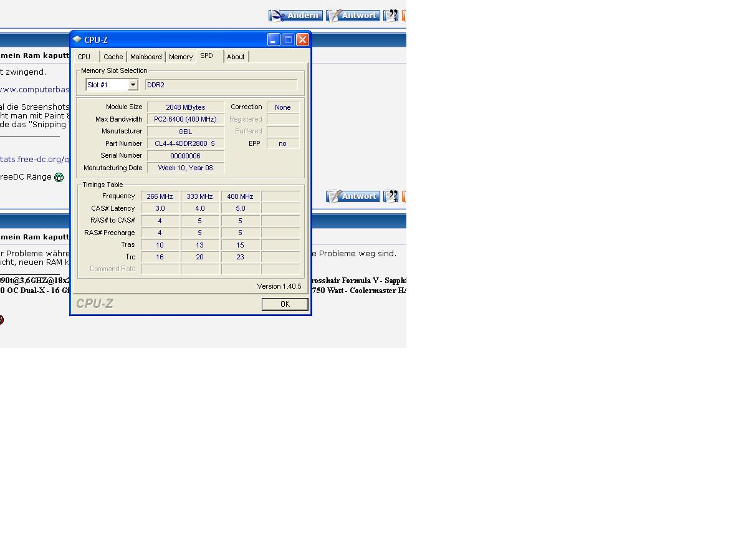This screenshot has width=756, height=558.
Task: Click the Antwort button below the first post
Action: tap(353, 196)
